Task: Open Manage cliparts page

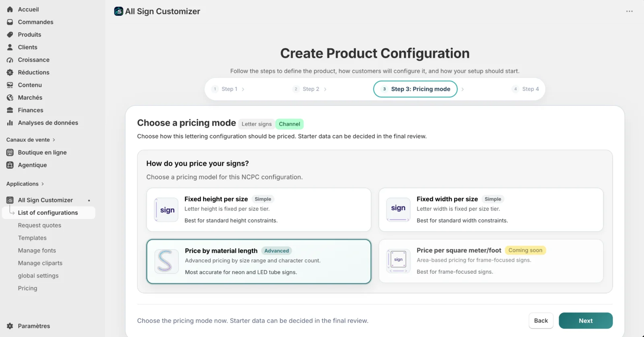Action: pyautogui.click(x=40, y=263)
